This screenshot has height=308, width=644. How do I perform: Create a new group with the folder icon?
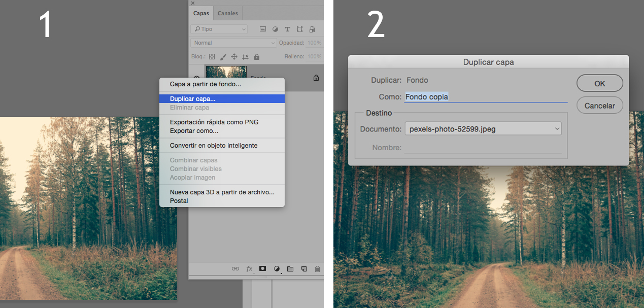290,268
